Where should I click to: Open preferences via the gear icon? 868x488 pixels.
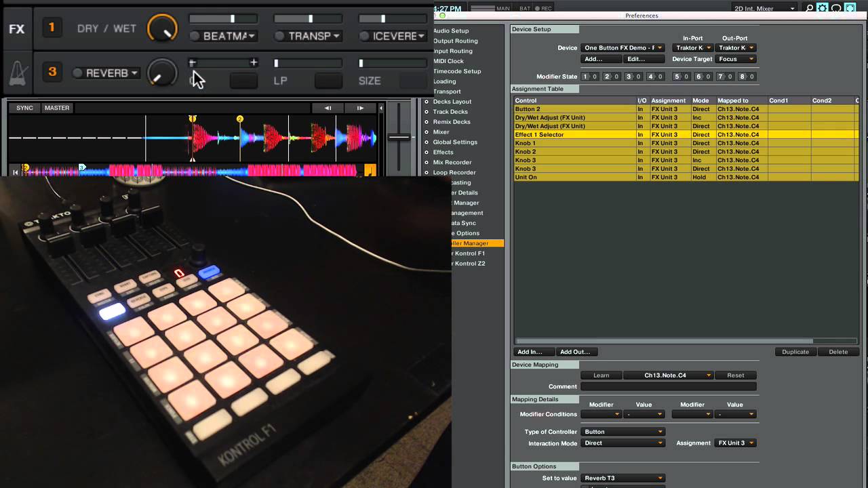coord(823,8)
